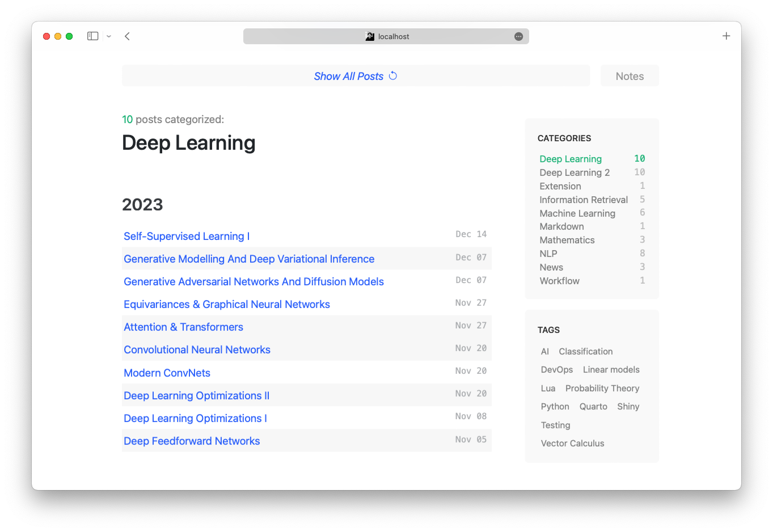Image resolution: width=773 pixels, height=532 pixels.
Task: Select the Information Retrieval category
Action: pyautogui.click(x=584, y=200)
